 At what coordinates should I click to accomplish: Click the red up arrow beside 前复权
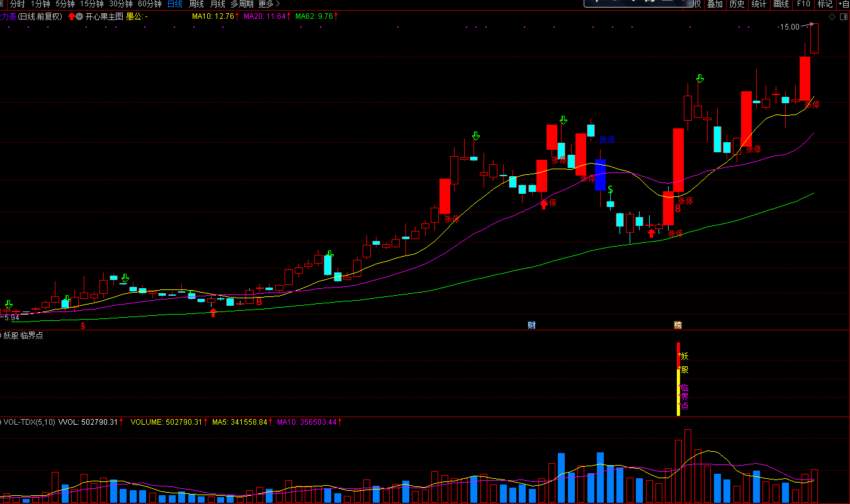click(71, 16)
